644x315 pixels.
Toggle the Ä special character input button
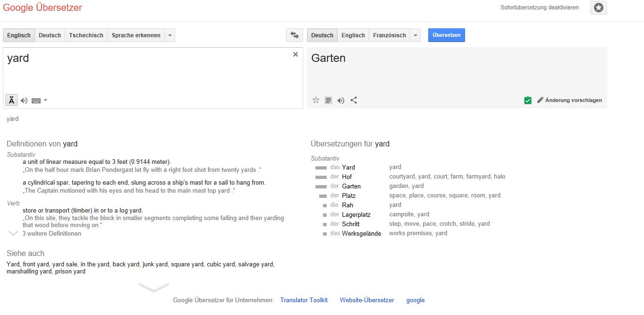[12, 100]
